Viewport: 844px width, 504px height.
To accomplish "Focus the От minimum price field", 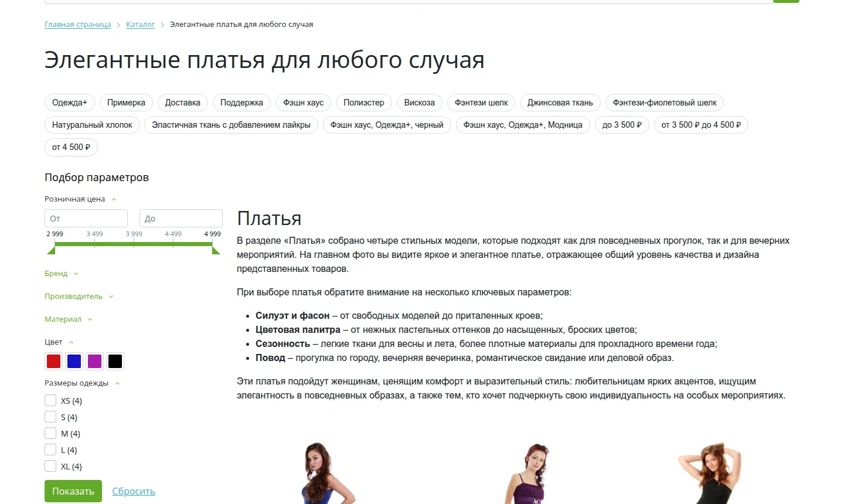I will [x=86, y=218].
